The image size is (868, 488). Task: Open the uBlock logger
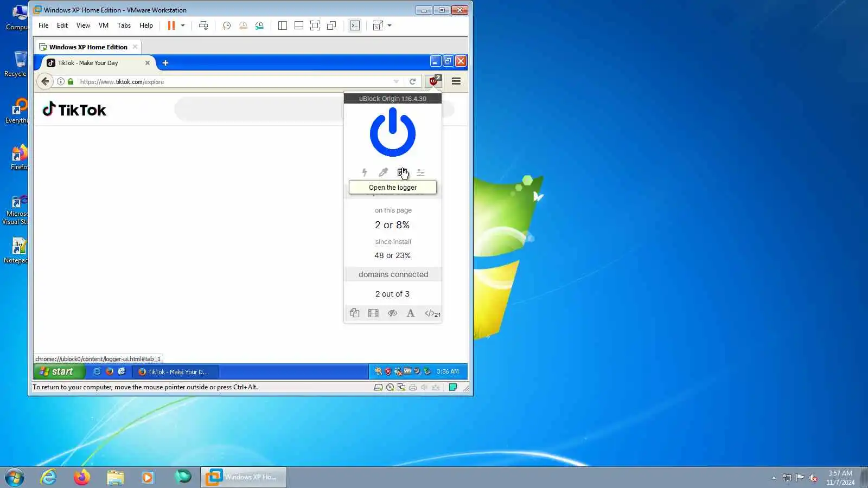(x=402, y=172)
